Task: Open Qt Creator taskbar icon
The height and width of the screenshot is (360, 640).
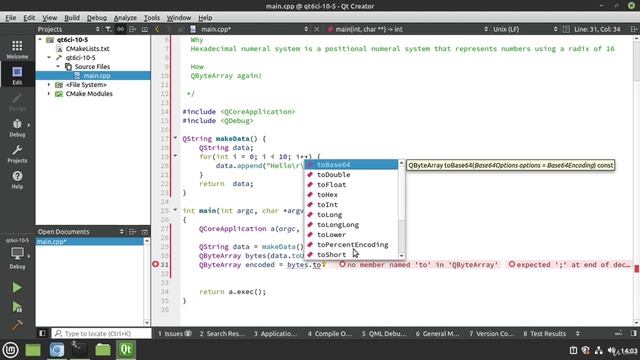Action: click(x=126, y=350)
